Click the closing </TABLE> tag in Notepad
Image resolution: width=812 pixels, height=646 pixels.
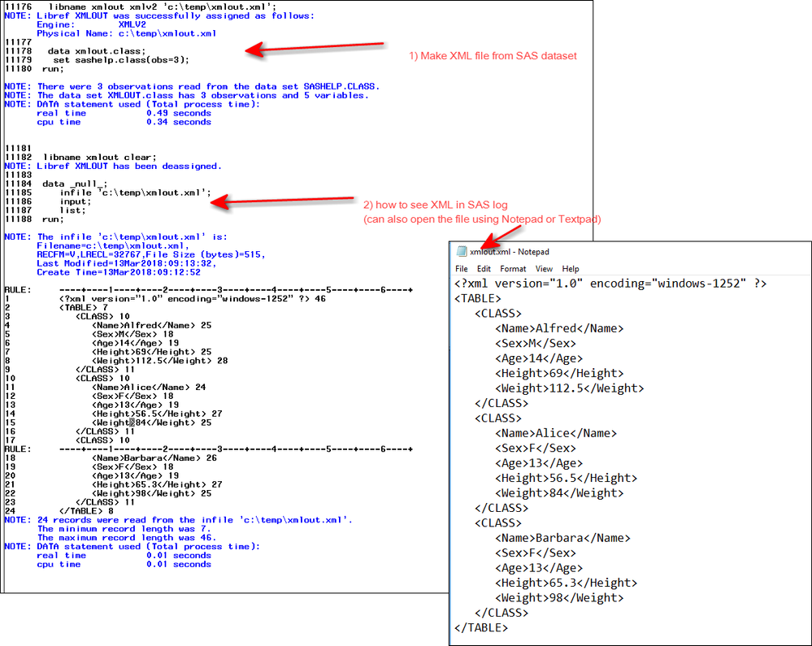click(481, 628)
